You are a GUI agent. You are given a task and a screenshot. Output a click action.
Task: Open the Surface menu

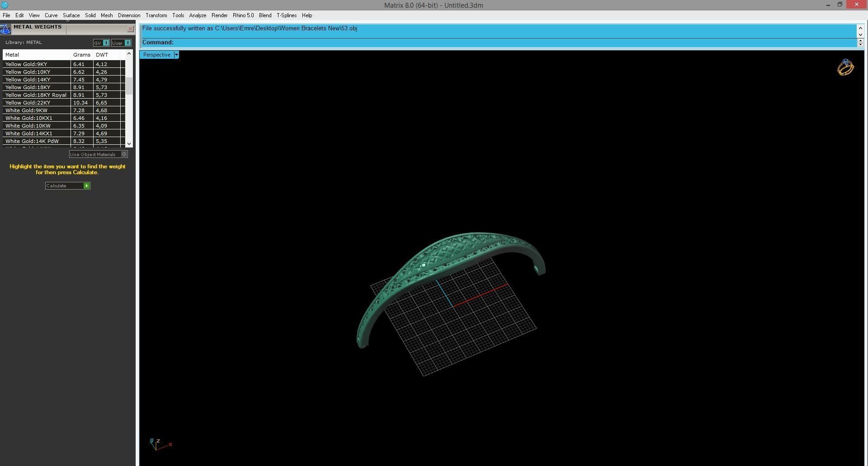pos(71,15)
